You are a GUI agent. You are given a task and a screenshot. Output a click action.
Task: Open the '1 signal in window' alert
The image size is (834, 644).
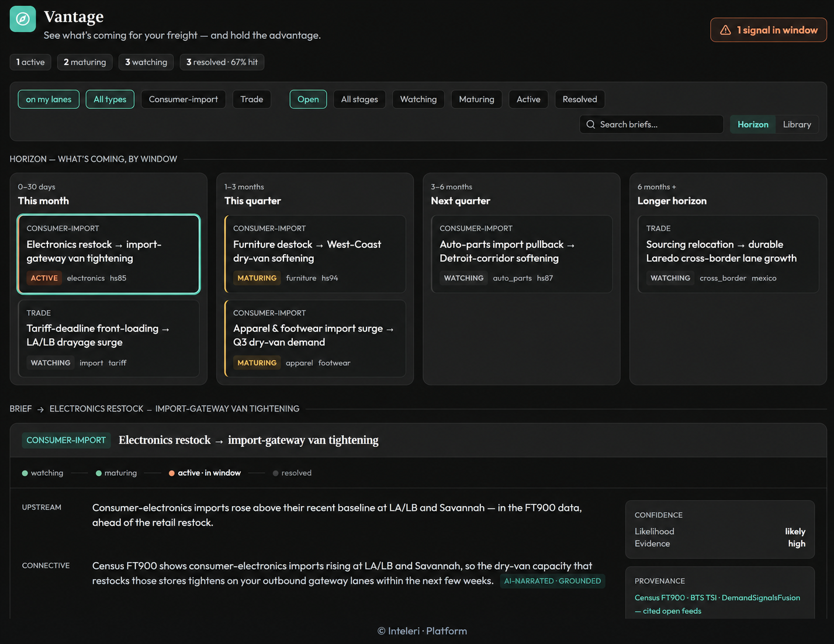769,30
